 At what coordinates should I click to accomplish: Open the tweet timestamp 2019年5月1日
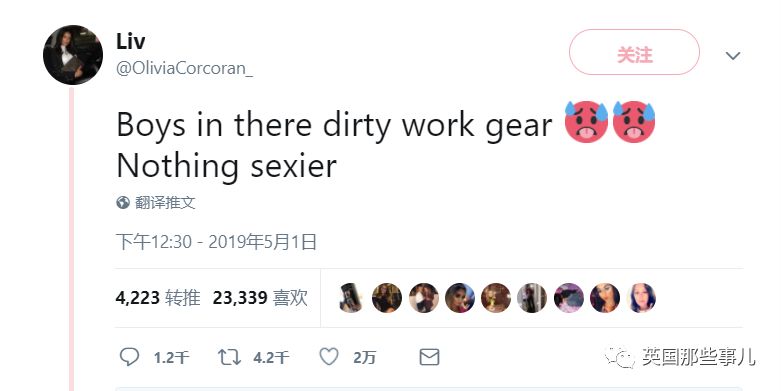point(216,242)
